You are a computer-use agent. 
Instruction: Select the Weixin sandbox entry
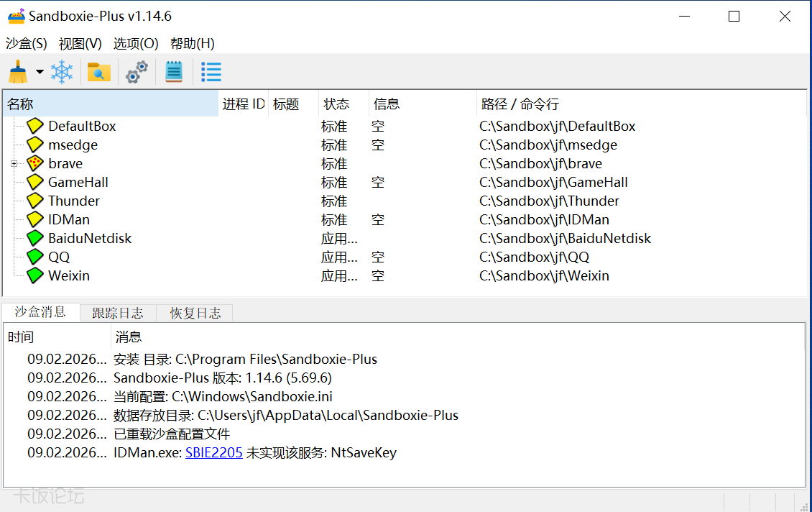[x=69, y=275]
